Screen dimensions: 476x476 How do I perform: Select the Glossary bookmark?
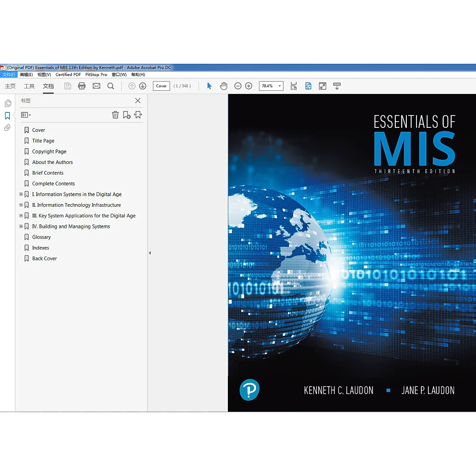[41, 237]
